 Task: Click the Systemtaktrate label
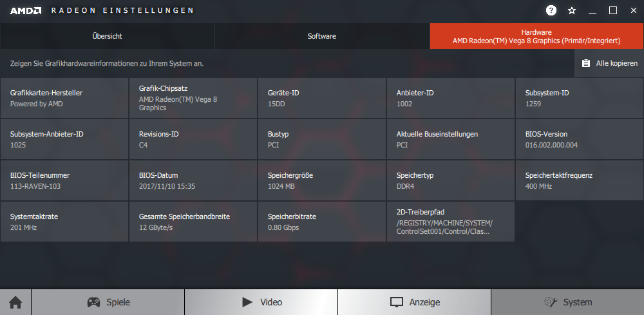click(x=34, y=216)
